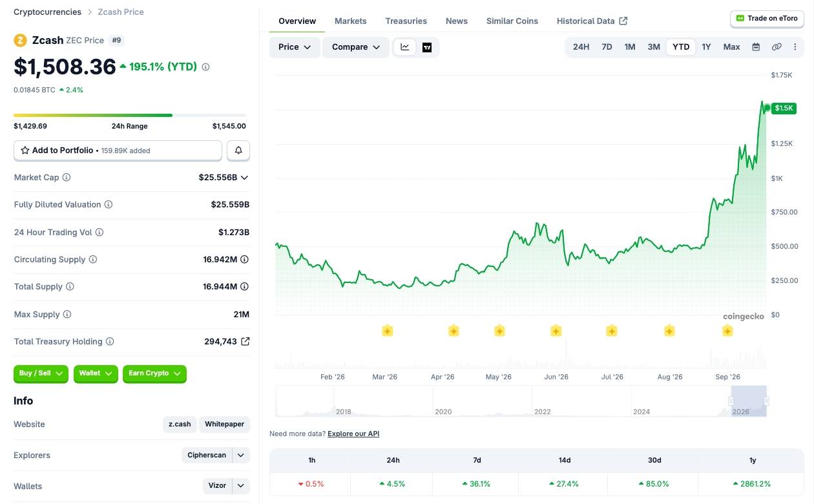
Task: Switch to Treasuries tab
Action: (x=406, y=21)
